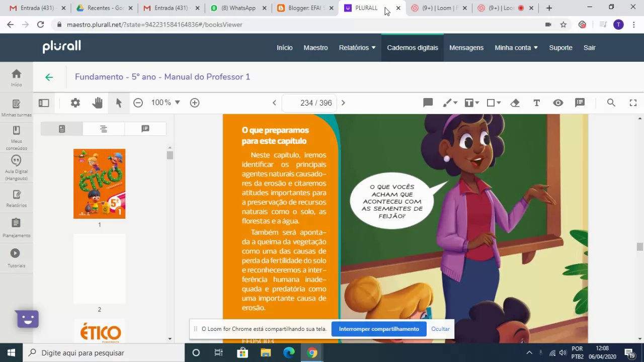Viewport: 644px width, 362px height.
Task: Open Planejamento in sidebar
Action: click(17, 229)
